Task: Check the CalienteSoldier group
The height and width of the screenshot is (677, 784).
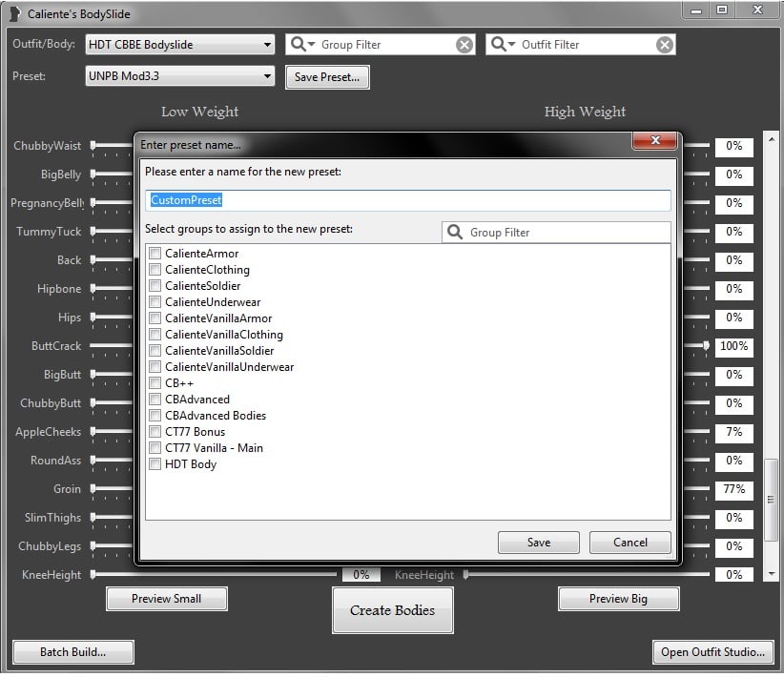Action: point(155,286)
